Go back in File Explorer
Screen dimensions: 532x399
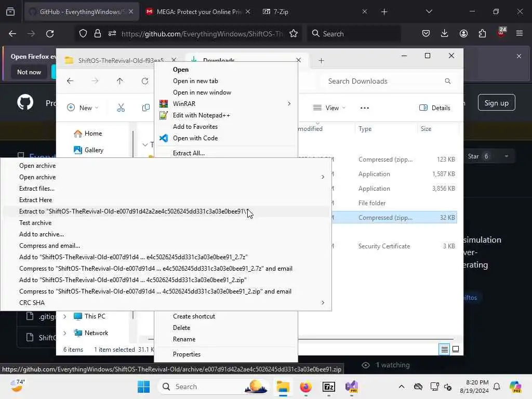click(70, 81)
